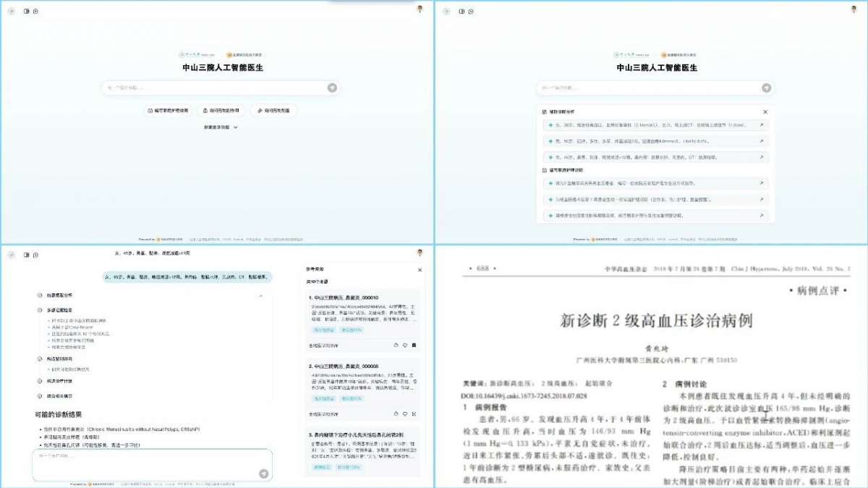Dislike the 鼻窦炎_000008 reference with thumbs-down
Viewport: 868px width, 488px height.
click(x=404, y=413)
